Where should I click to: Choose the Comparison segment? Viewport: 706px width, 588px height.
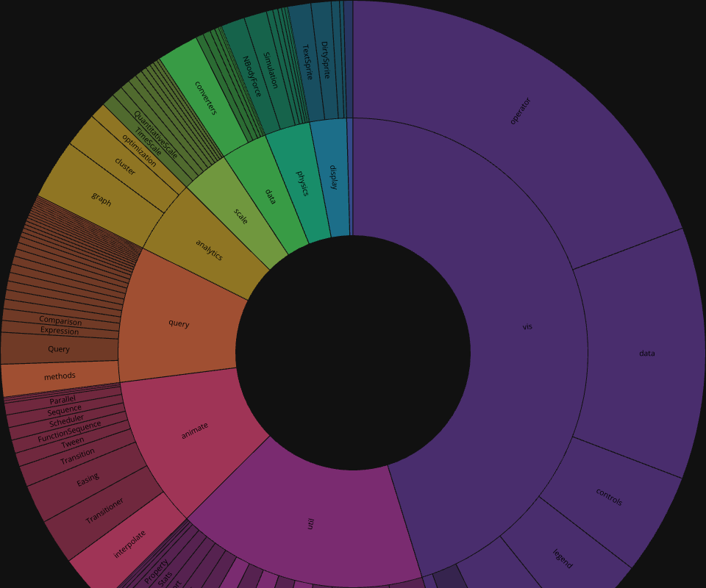pos(60,320)
